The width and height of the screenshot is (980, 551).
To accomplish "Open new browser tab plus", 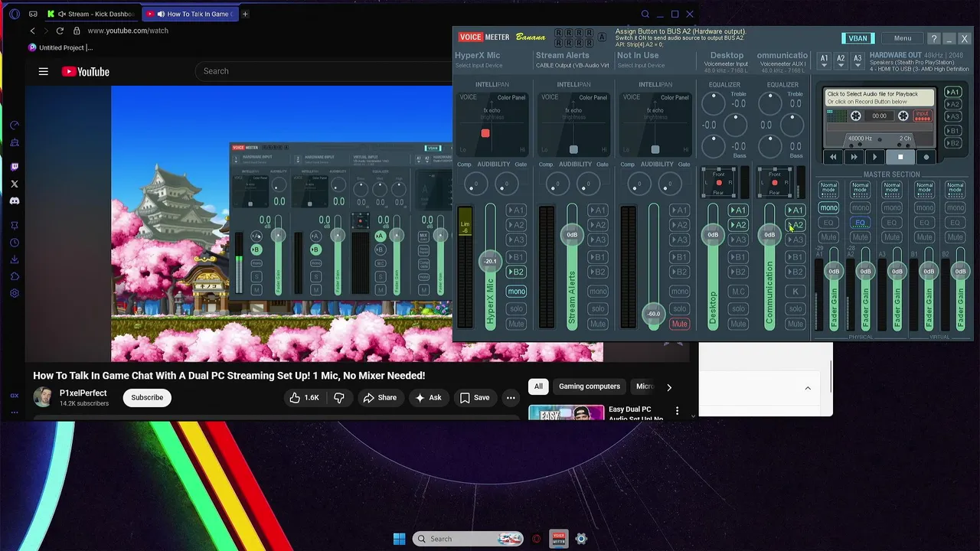I will coord(245,14).
